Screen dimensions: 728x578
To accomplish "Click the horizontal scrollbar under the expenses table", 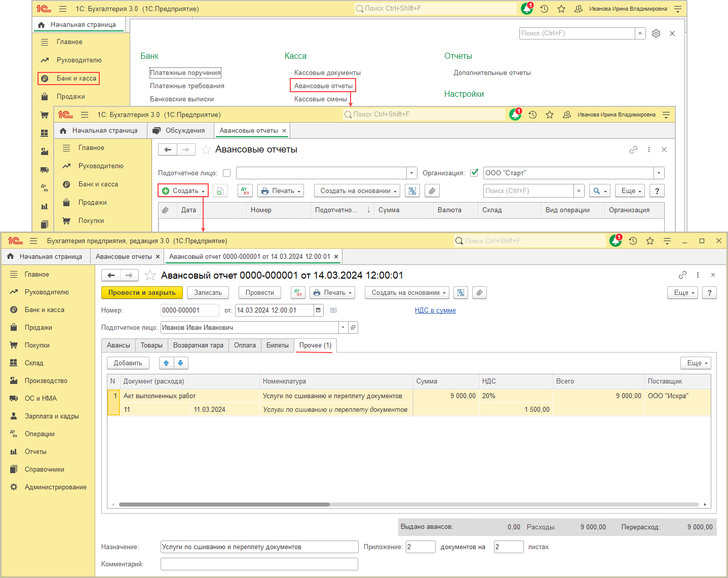I will (x=224, y=505).
